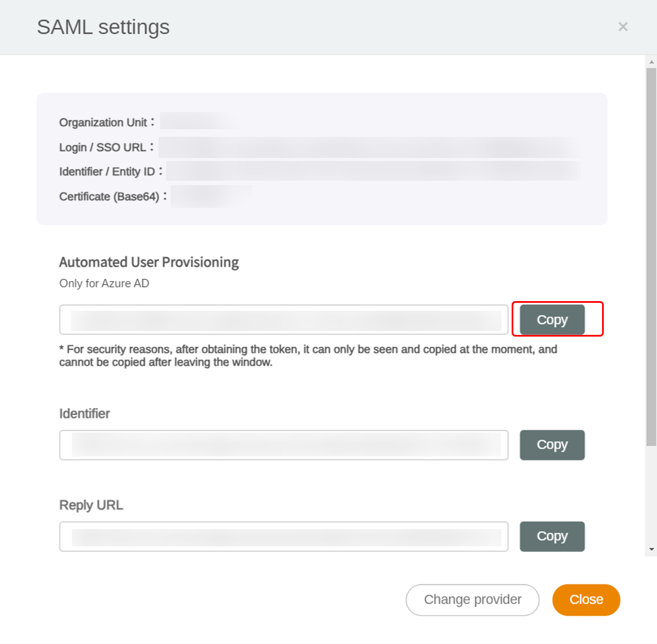
Task: Click the token security reasons notice
Action: pos(308,355)
